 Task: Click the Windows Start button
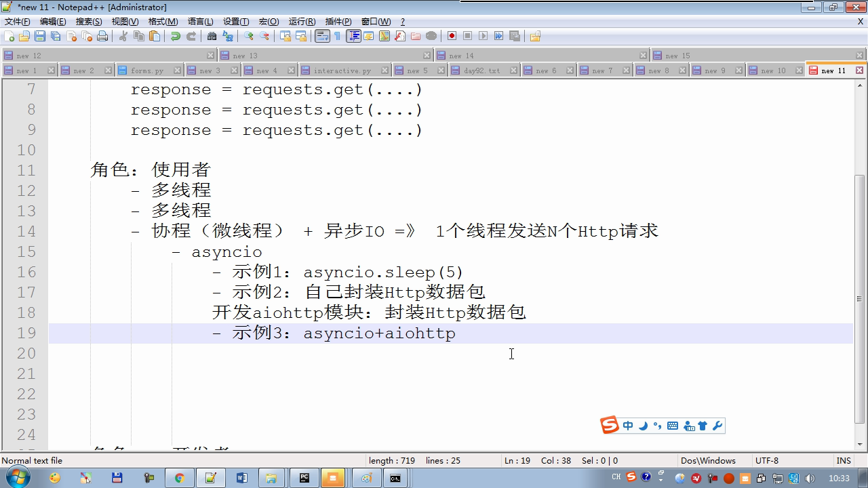16,477
